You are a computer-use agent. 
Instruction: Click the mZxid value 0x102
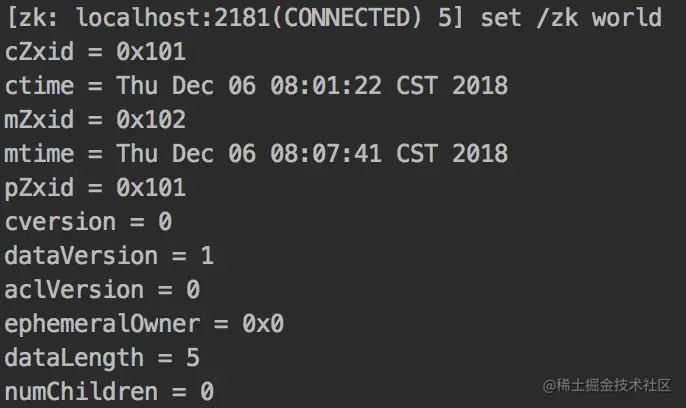click(150, 119)
